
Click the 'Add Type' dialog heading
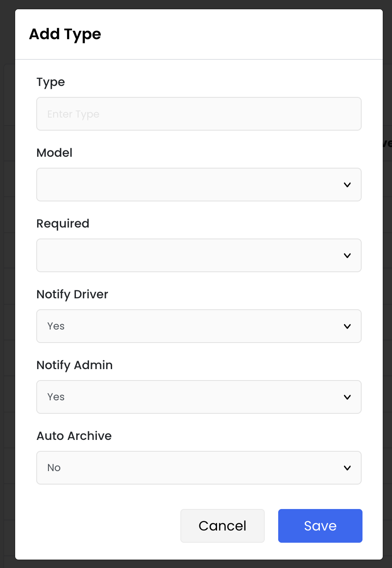(x=65, y=34)
